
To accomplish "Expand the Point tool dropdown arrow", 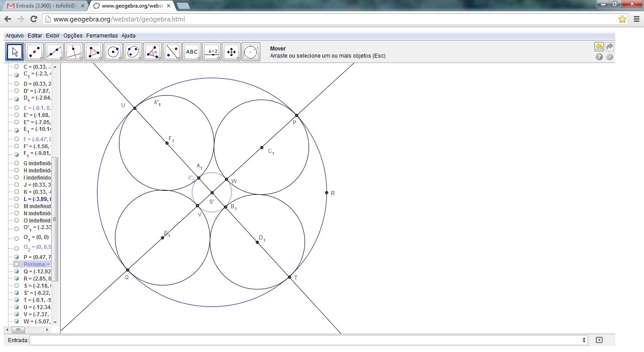I will tap(41, 59).
